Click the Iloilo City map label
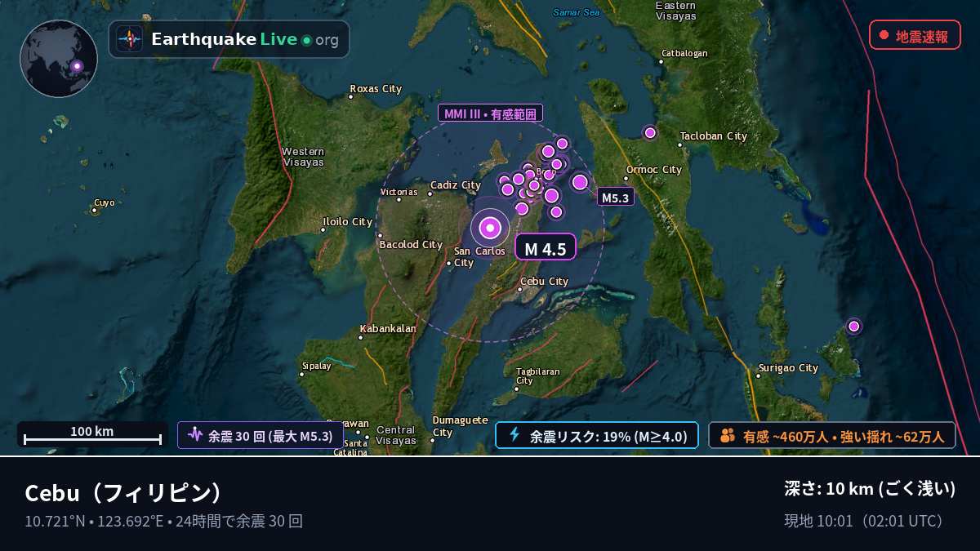The height and width of the screenshot is (551, 980). point(348,221)
